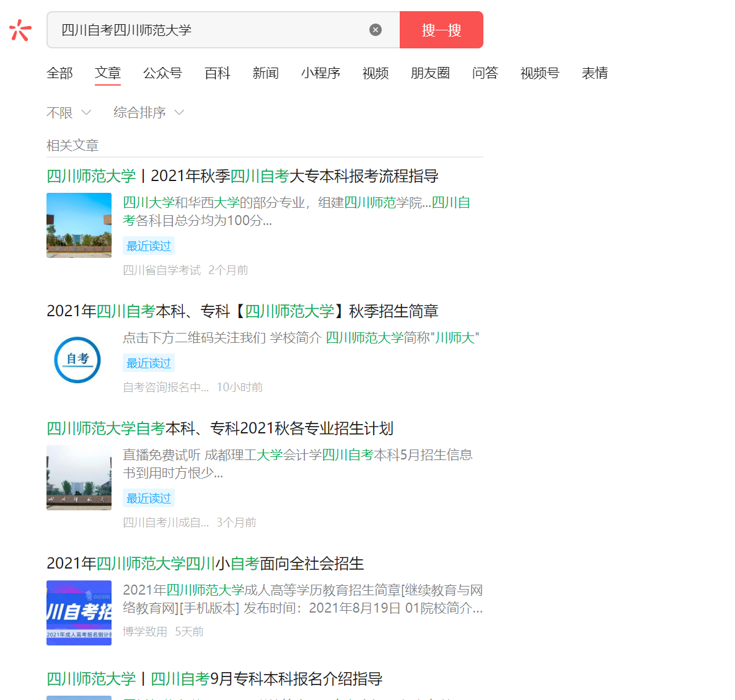Select the 文章 tab
This screenshot has height=700, width=735.
pyautogui.click(x=108, y=73)
